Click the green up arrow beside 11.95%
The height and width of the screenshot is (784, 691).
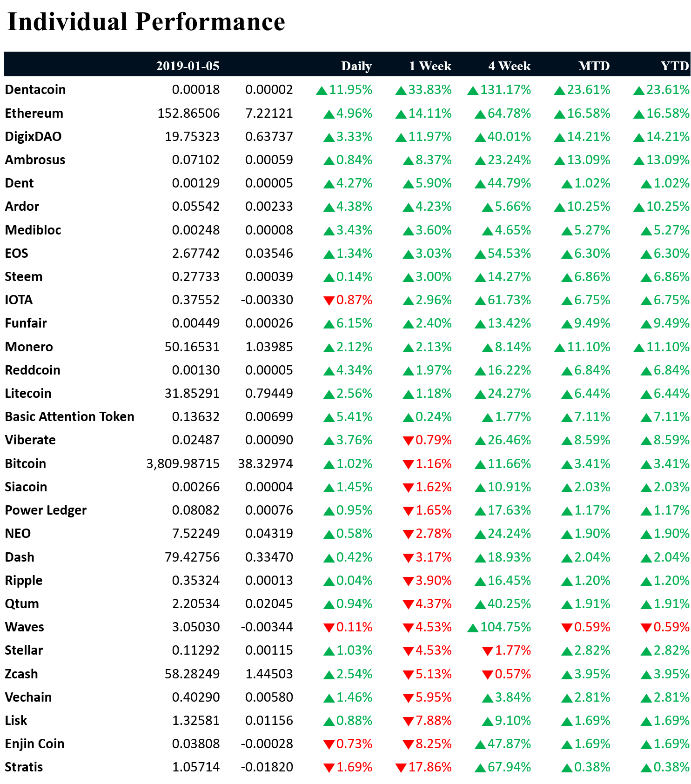(322, 91)
